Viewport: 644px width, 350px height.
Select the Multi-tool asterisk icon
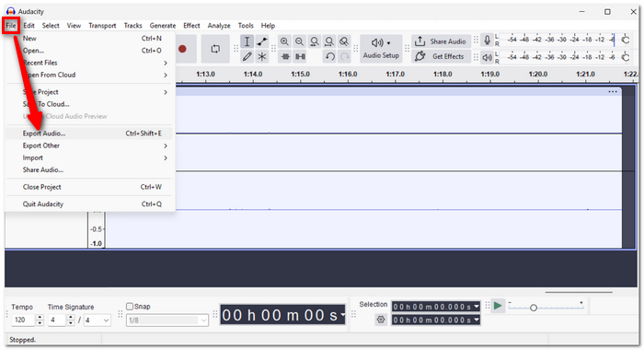[x=262, y=56]
